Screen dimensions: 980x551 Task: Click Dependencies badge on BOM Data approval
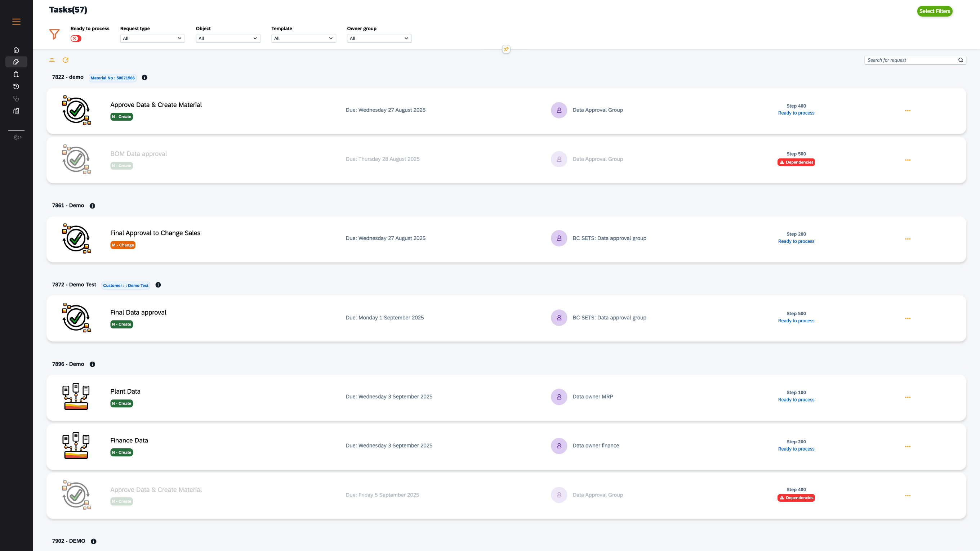point(796,162)
